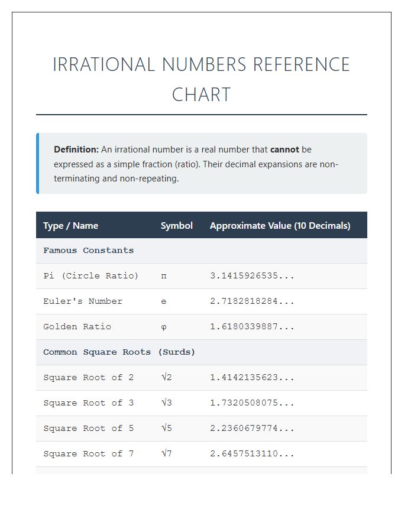Screen dimensions: 414x532
Task: Select the value 1.6180339887...
Action: click(x=252, y=326)
